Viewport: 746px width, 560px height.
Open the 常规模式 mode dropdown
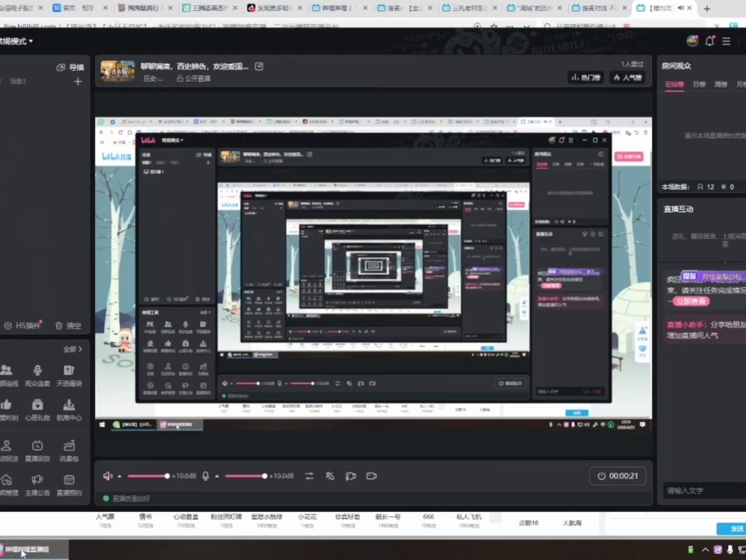pyautogui.click(x=16, y=41)
